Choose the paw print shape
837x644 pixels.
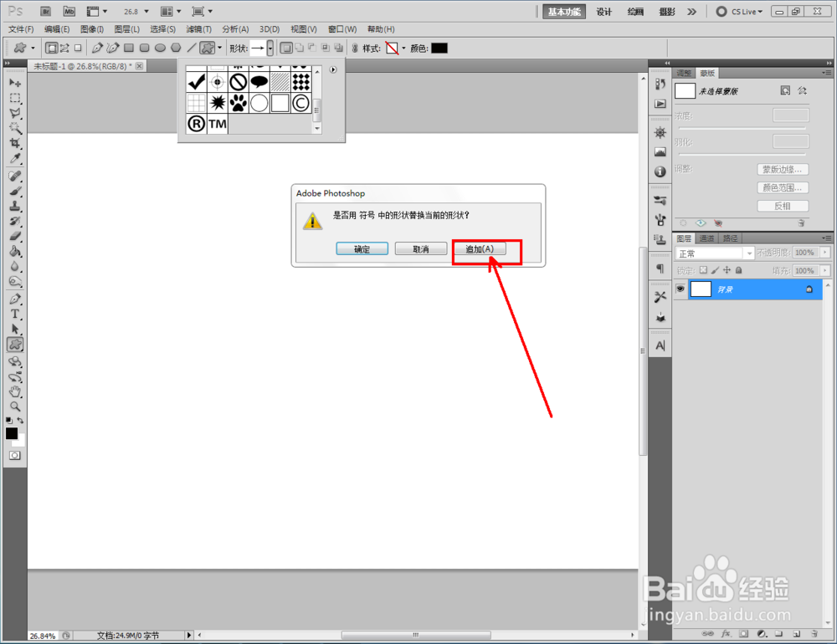(238, 103)
